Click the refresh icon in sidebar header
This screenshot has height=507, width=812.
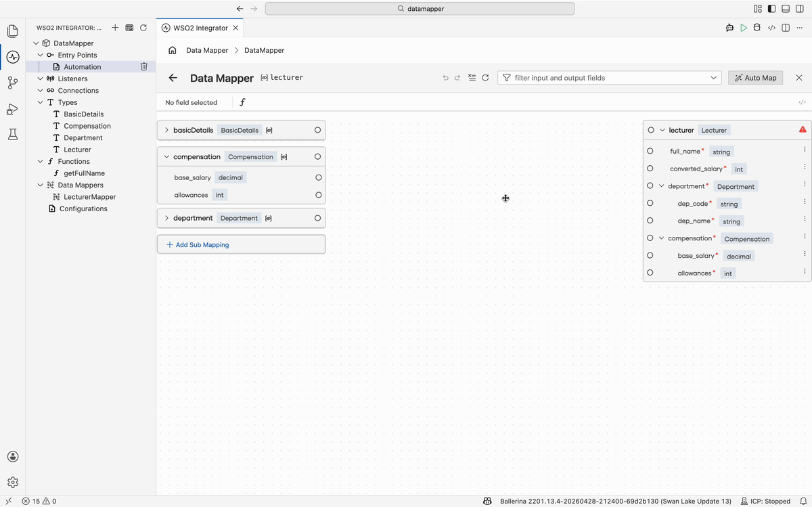coord(143,28)
